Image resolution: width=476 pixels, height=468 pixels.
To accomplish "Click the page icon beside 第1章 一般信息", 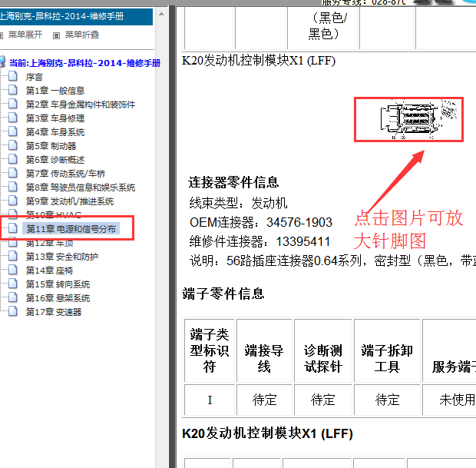I will (x=13, y=90).
